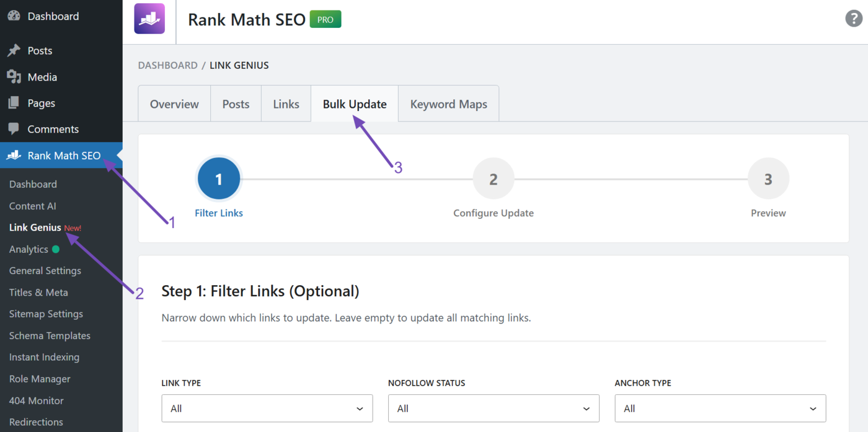The width and height of the screenshot is (868, 432).
Task: Click the 'Narrow down which links' description text
Action: click(346, 318)
